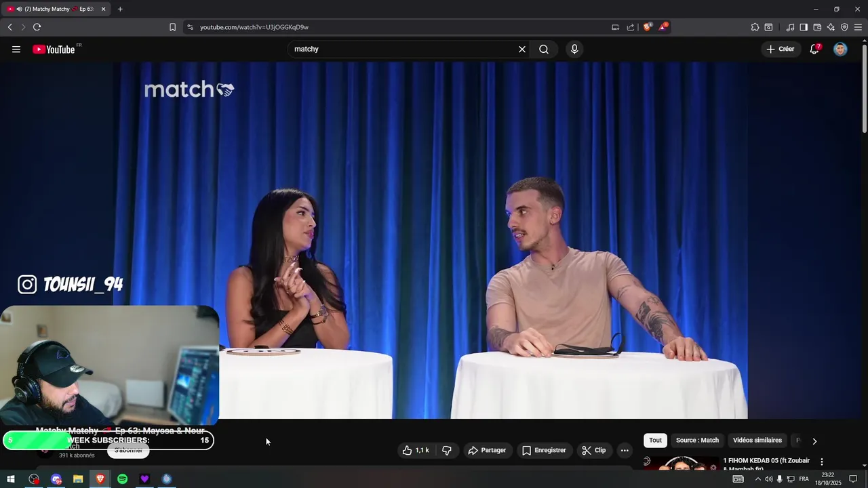868x488 pixels.
Task: Bookmark this page in the address bar
Action: (x=172, y=27)
